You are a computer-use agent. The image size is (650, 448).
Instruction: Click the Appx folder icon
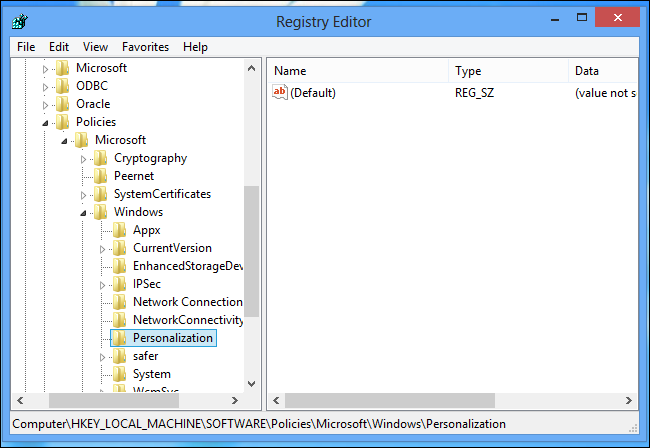(120, 230)
